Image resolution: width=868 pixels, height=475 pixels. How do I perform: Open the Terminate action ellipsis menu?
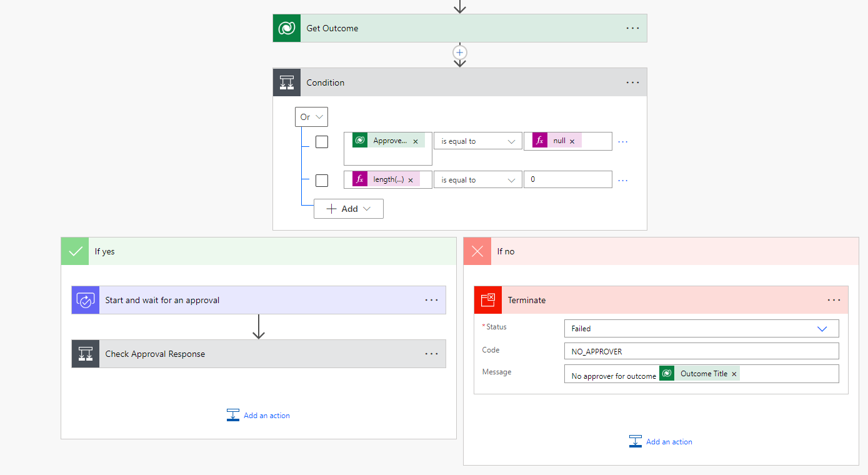point(834,300)
